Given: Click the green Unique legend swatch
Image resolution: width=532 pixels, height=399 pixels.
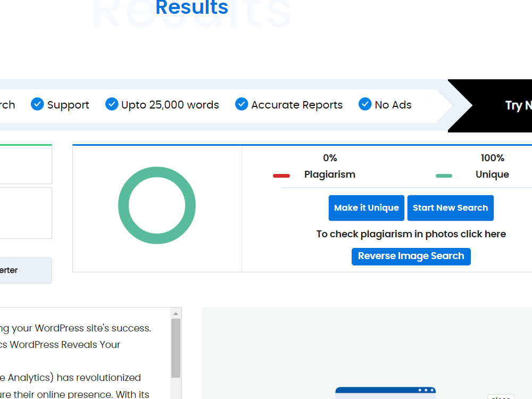Looking at the screenshot, I should (444, 176).
